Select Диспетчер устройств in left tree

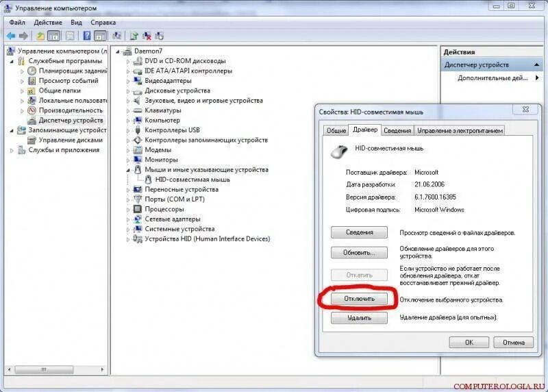(x=71, y=121)
